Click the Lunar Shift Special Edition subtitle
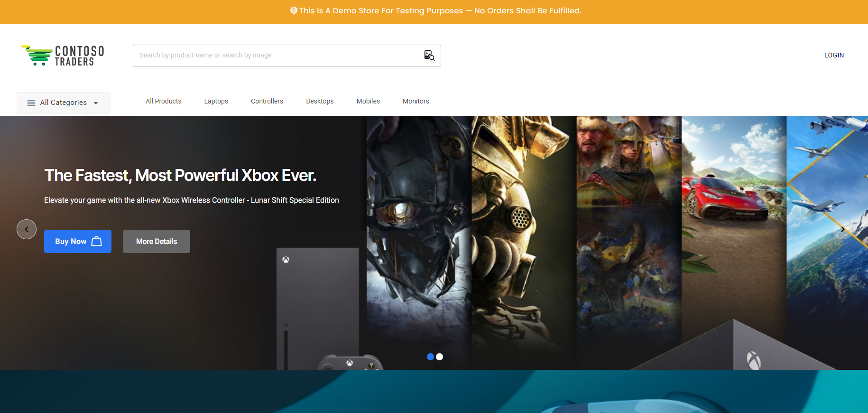 pos(192,200)
